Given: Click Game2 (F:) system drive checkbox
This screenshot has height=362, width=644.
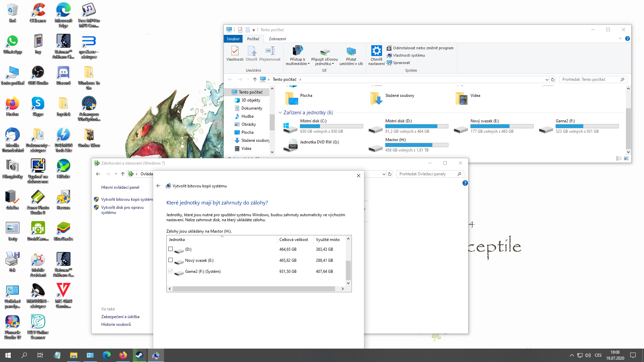Looking at the screenshot, I should click(171, 271).
